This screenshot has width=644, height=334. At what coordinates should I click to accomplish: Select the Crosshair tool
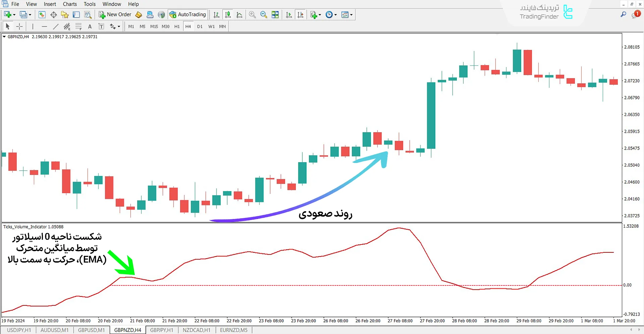[x=19, y=26]
